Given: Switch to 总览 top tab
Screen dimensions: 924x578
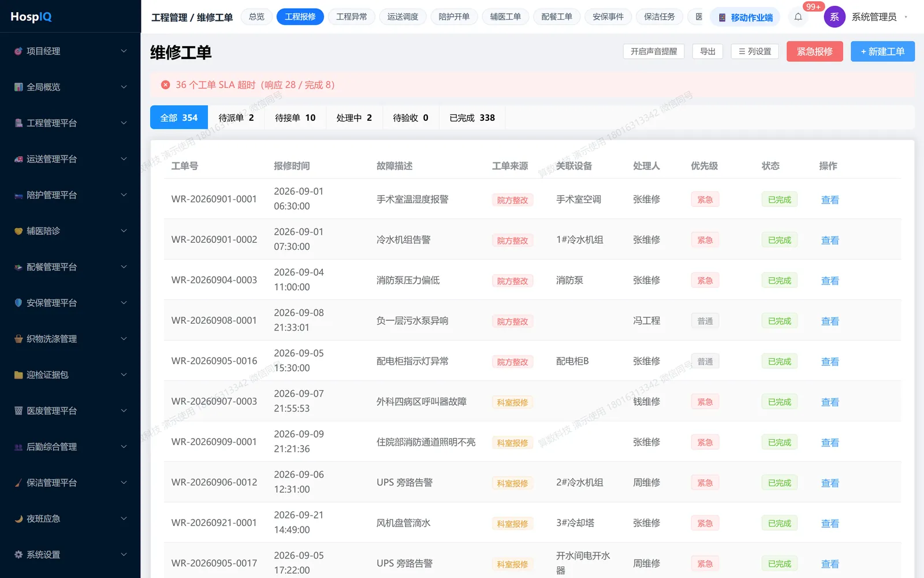Looking at the screenshot, I should 256,17.
